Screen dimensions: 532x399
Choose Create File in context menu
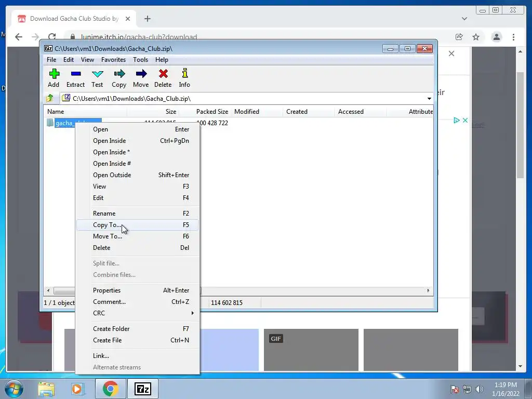click(138, 340)
